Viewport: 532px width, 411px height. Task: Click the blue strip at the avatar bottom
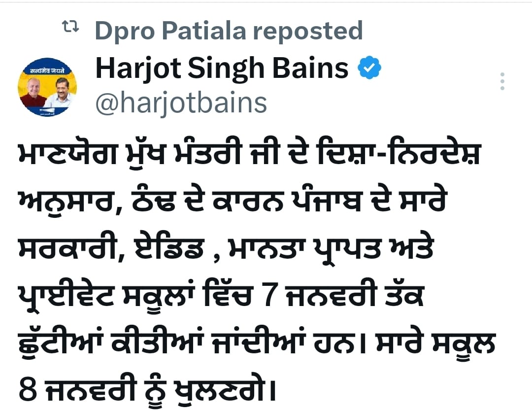pos(47,111)
